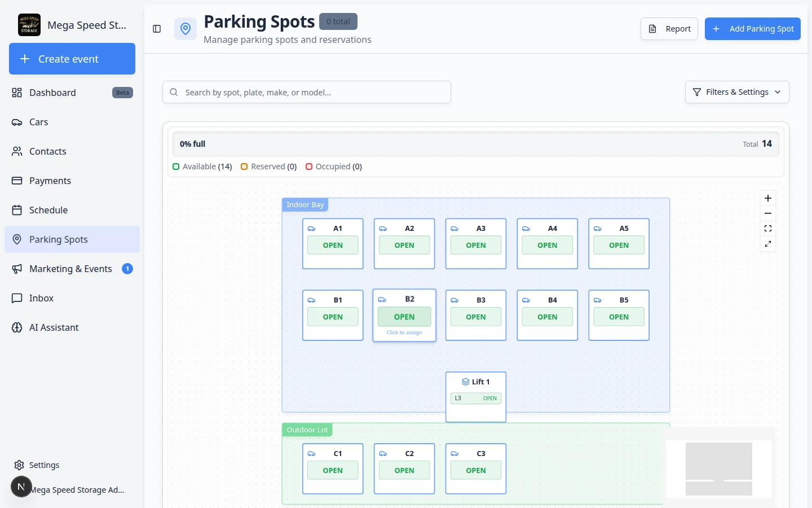The height and width of the screenshot is (508, 812).
Task: Click OPEN on spot B3
Action: (476, 317)
